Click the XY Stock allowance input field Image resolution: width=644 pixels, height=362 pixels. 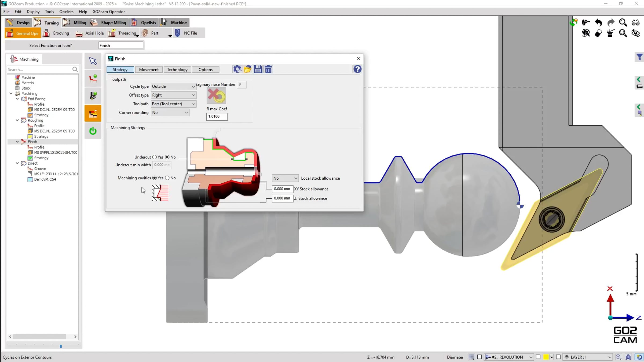(x=282, y=189)
